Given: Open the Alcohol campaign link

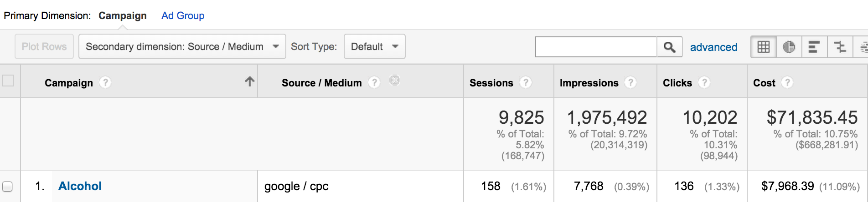Looking at the screenshot, I should [80, 186].
